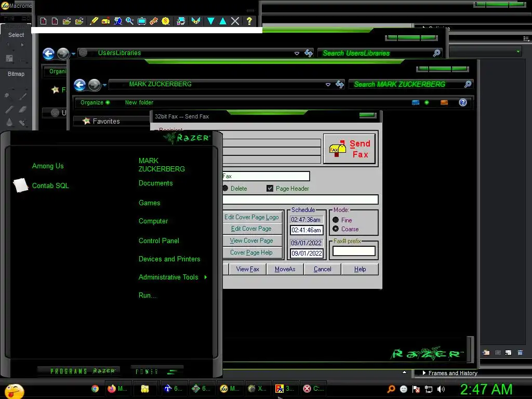Click the Firefox taskbar button

(117, 389)
